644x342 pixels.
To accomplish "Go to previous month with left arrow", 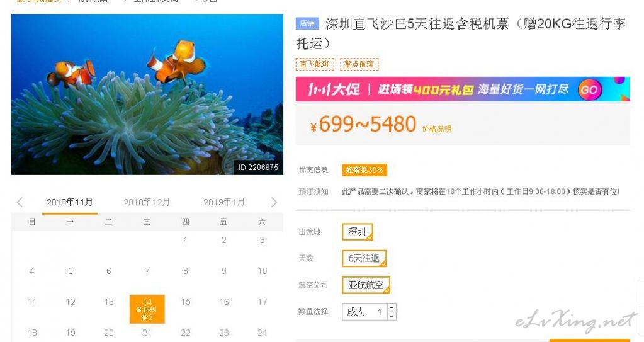I will [20, 202].
